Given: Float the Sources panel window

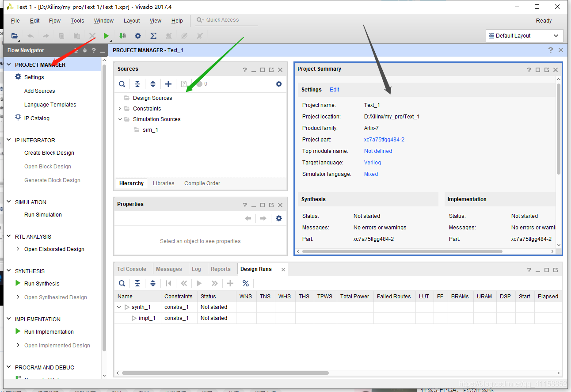Looking at the screenshot, I should [x=271, y=70].
